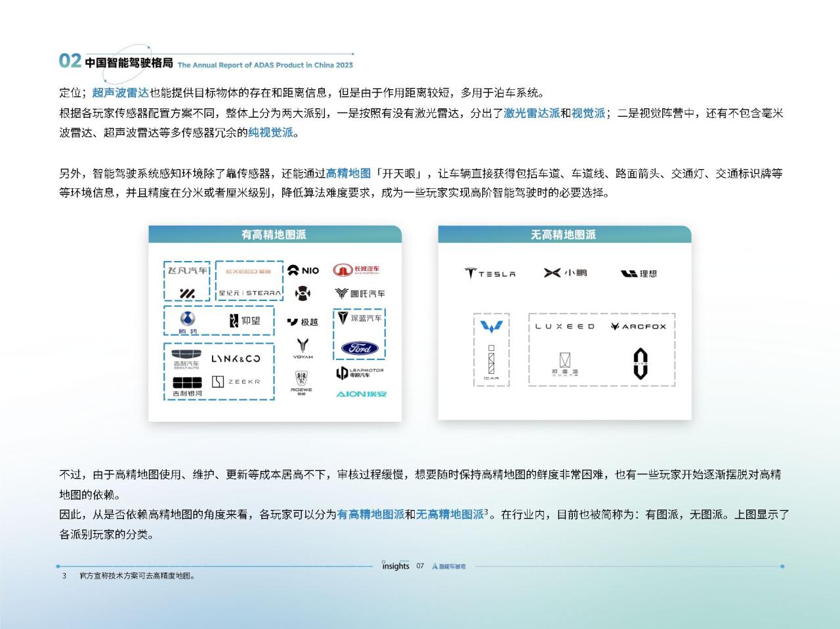
Task: Click the Rising slash-mark logo below 飞凡汽车
Action: (x=186, y=293)
